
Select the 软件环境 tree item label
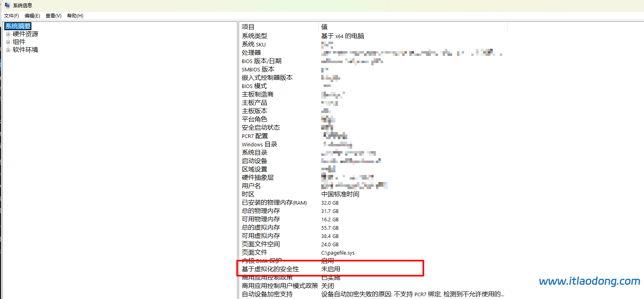point(25,50)
